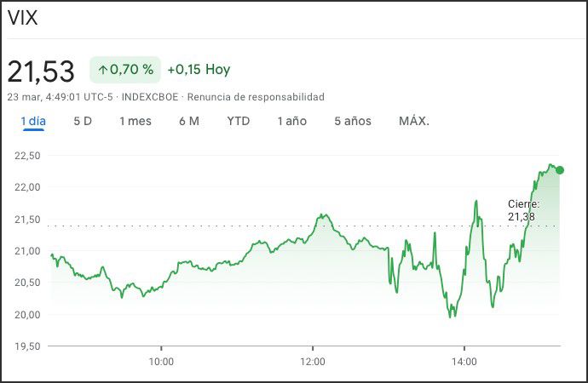Click the green up-arrow in the percentage badge
This screenshot has height=383, width=588.
tap(103, 70)
